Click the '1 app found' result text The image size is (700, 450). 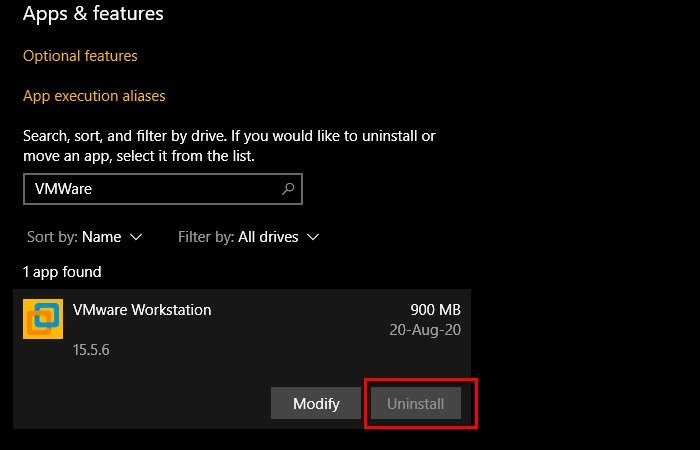pyautogui.click(x=62, y=272)
